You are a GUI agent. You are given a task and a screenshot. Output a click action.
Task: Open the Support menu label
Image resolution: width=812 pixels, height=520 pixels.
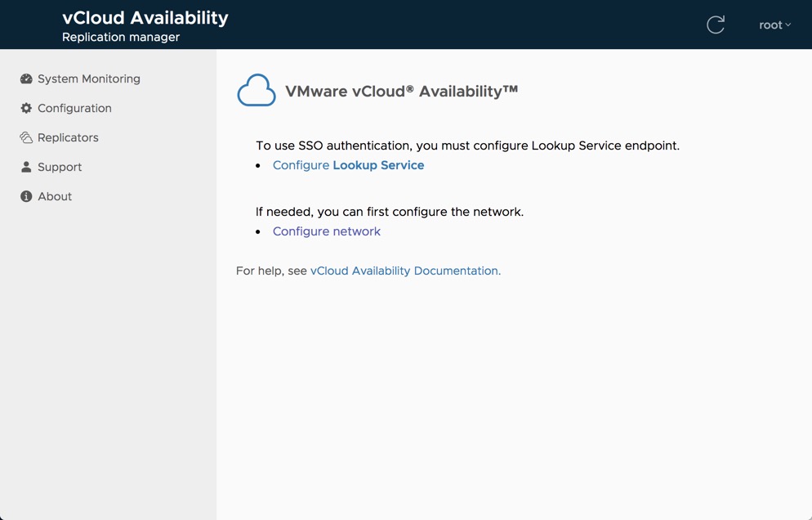(60, 168)
